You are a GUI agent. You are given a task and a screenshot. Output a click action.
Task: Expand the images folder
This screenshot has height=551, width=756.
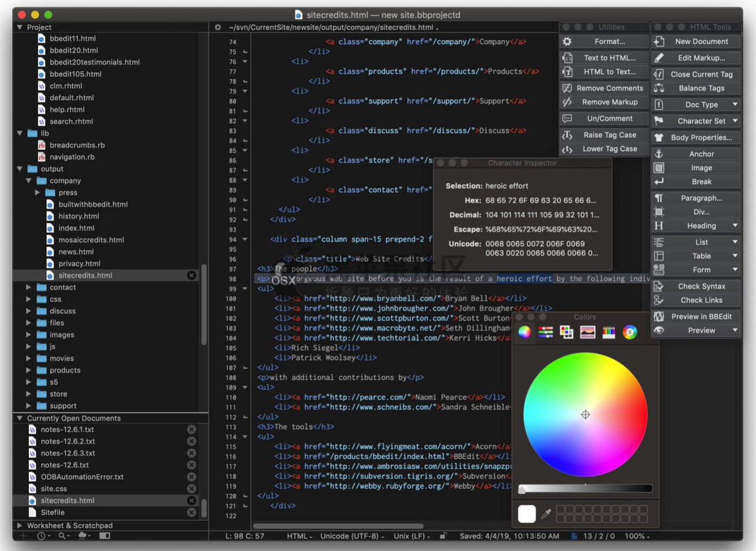tap(28, 334)
